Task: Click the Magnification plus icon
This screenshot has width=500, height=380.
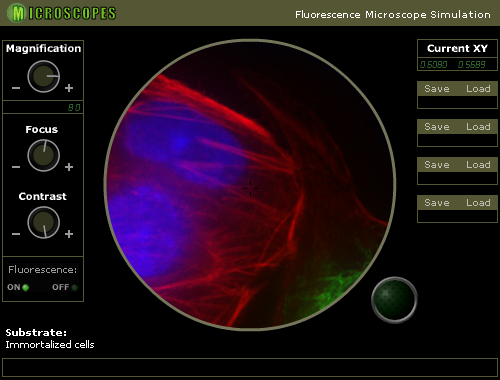Action: click(x=69, y=88)
